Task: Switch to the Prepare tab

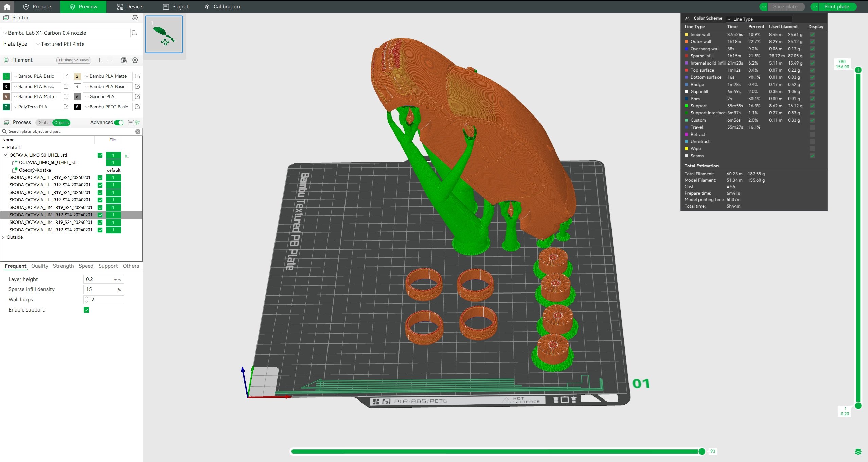Action: 37,6
